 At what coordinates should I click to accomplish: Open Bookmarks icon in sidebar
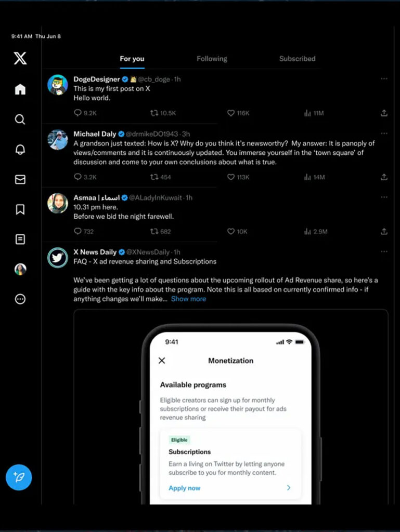20,209
